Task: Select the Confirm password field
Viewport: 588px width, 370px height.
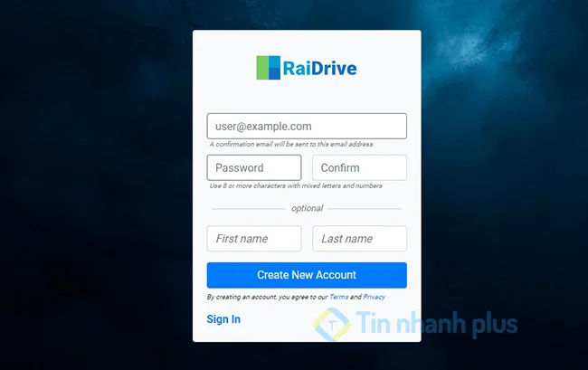Action: point(360,167)
